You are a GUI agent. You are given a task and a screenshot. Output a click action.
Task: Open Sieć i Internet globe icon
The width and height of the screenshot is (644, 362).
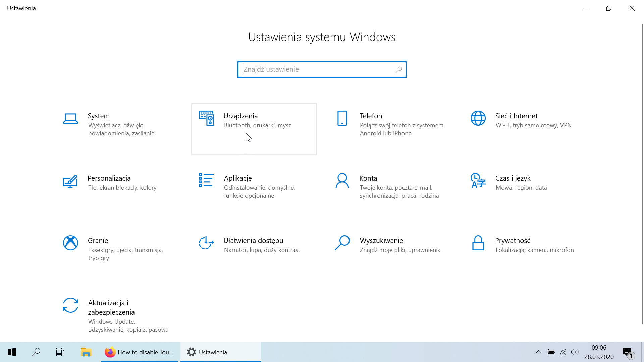pos(478,118)
